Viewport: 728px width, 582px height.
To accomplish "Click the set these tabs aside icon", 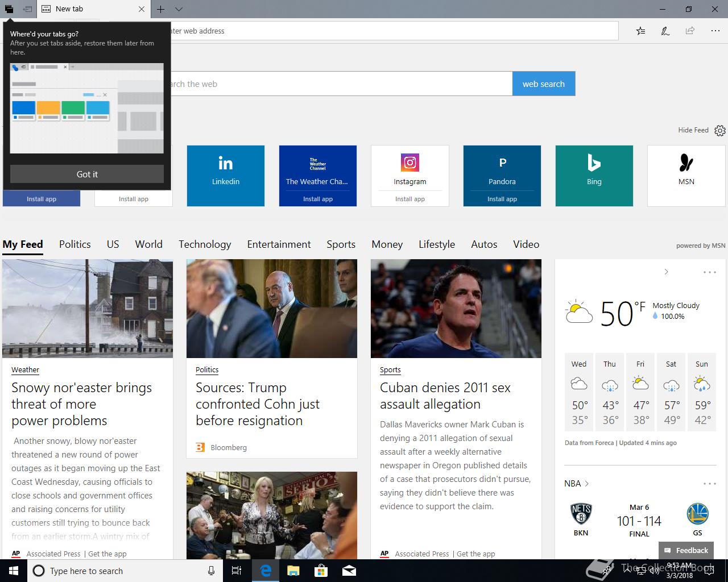I will tap(27, 9).
